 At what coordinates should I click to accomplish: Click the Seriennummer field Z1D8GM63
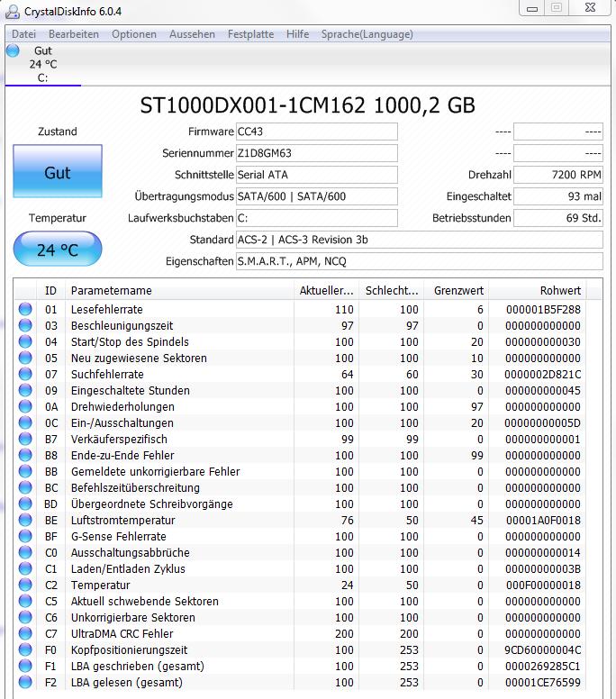(x=316, y=153)
